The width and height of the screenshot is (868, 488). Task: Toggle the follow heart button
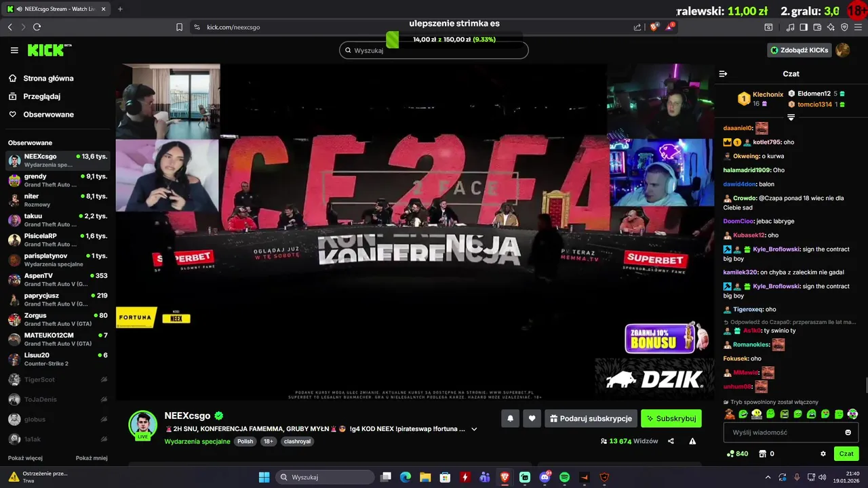532,419
